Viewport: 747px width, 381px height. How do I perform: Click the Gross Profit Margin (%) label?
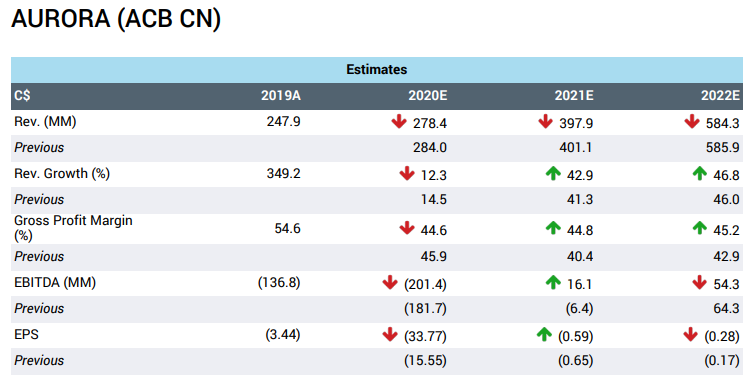tap(73, 228)
